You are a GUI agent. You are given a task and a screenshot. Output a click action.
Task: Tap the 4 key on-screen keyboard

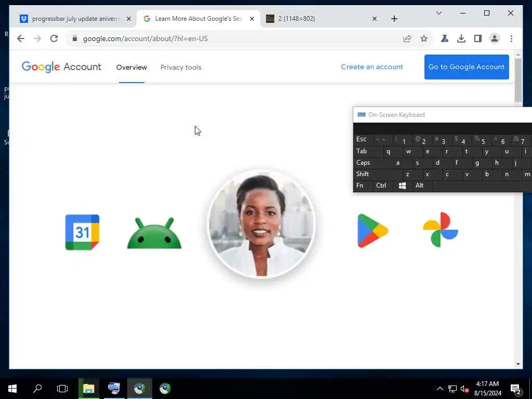461,140
